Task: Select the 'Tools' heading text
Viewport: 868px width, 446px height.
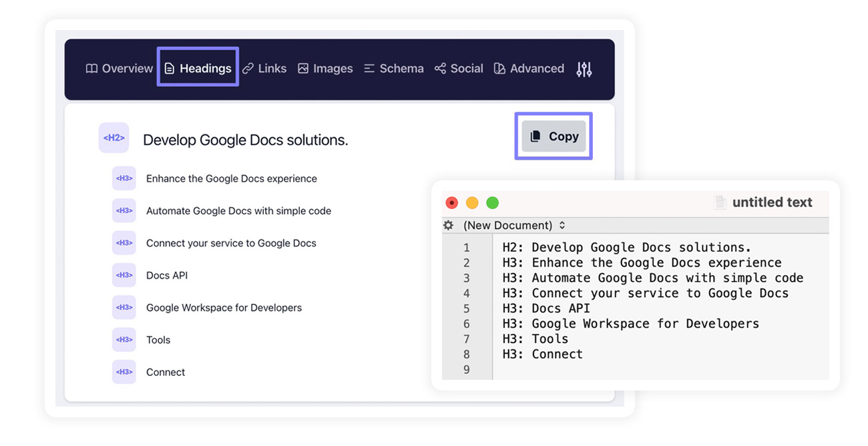Action: [x=158, y=340]
